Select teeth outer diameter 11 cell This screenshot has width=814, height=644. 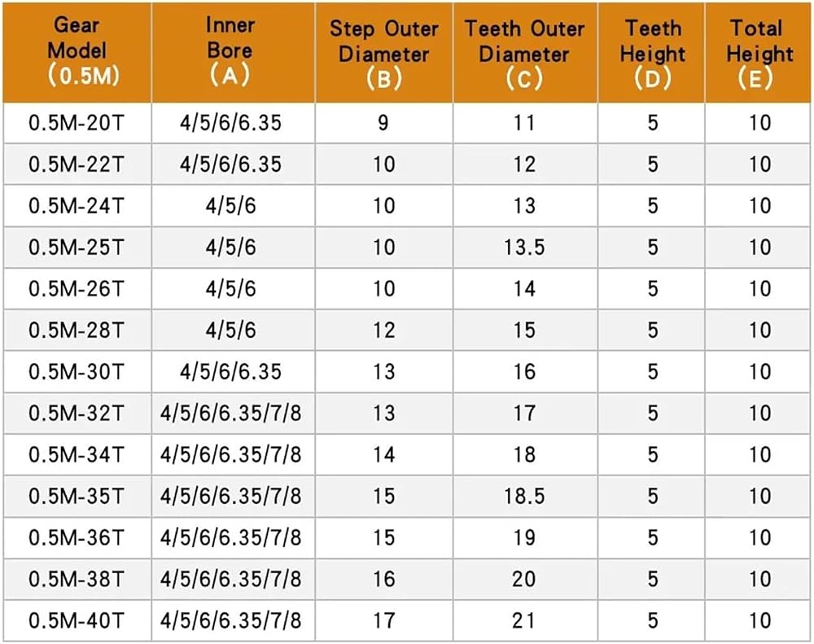525,123
